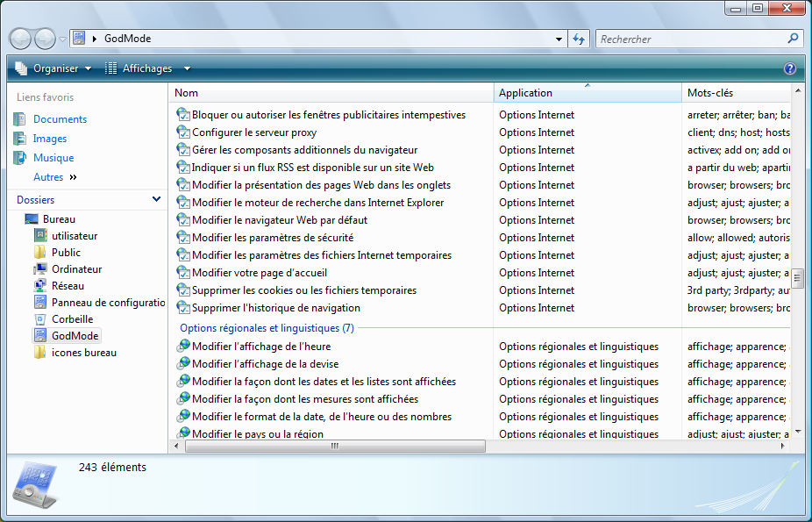Select icones bureau folder in tree
The image size is (812, 522).
pyautogui.click(x=83, y=353)
